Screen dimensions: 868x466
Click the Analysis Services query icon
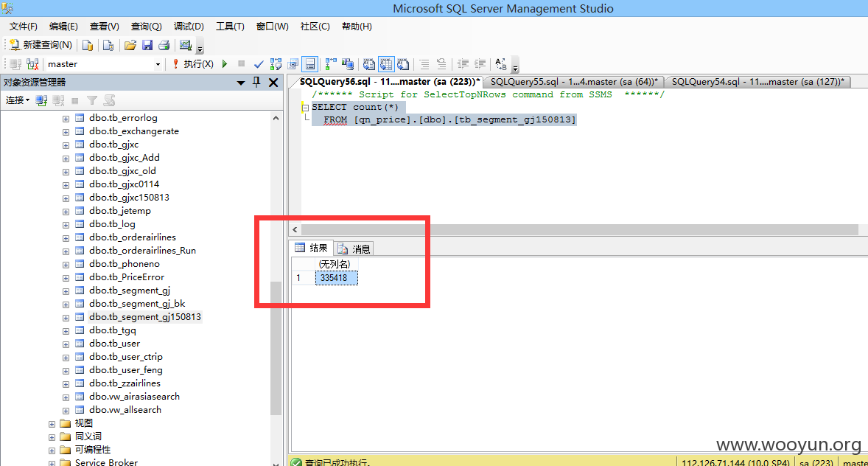coord(108,46)
